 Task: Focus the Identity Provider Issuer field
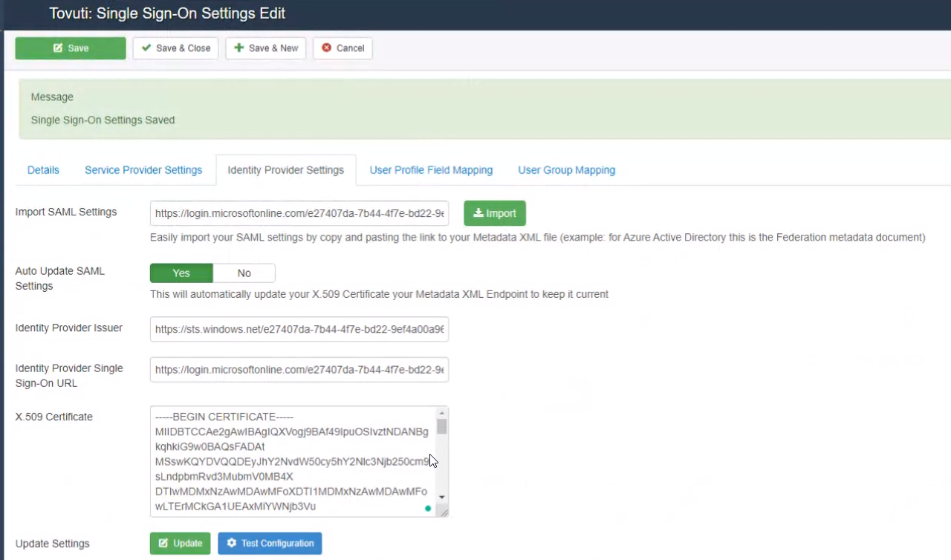[299, 329]
